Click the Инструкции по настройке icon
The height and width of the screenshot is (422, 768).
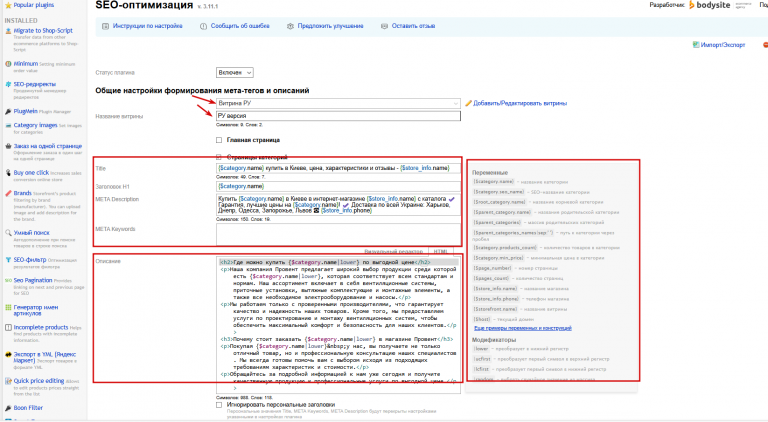(105, 26)
